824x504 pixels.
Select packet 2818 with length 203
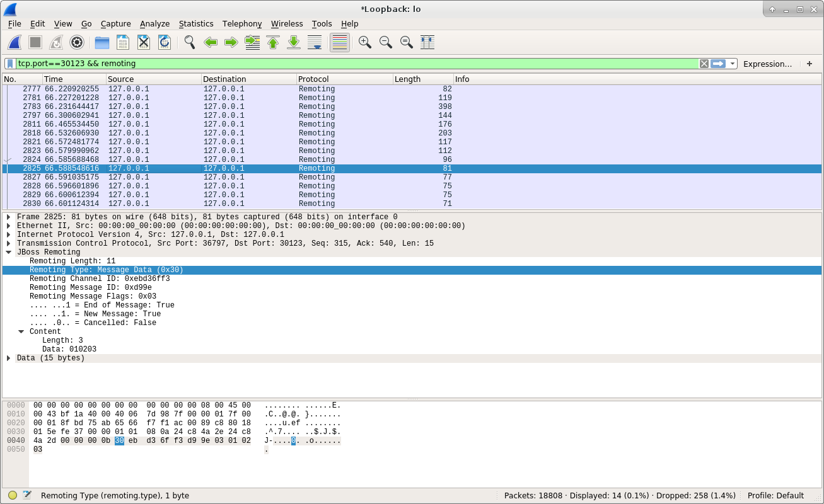click(x=412, y=134)
